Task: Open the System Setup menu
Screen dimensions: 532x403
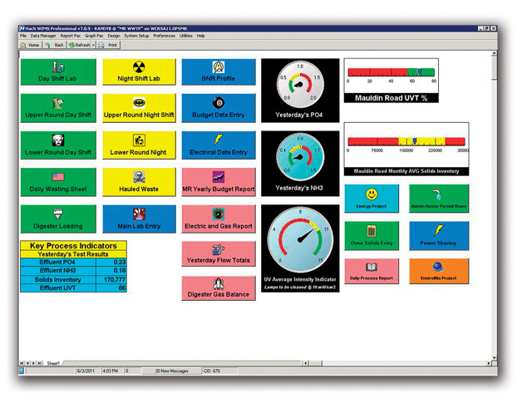Action: point(137,36)
